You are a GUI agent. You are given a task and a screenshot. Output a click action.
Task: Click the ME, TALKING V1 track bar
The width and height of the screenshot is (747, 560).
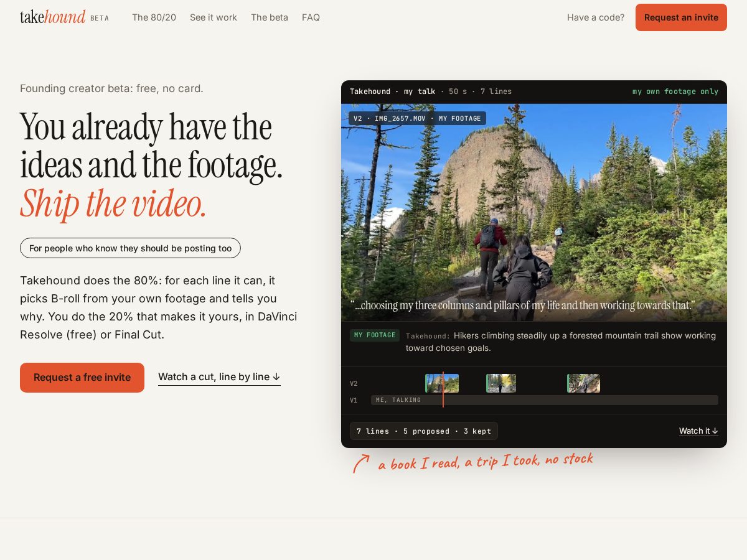click(545, 400)
